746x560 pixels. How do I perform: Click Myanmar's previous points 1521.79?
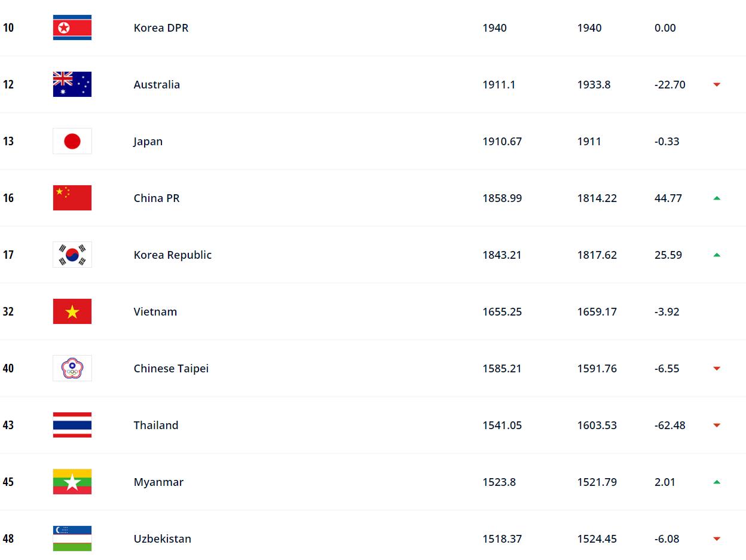(597, 482)
